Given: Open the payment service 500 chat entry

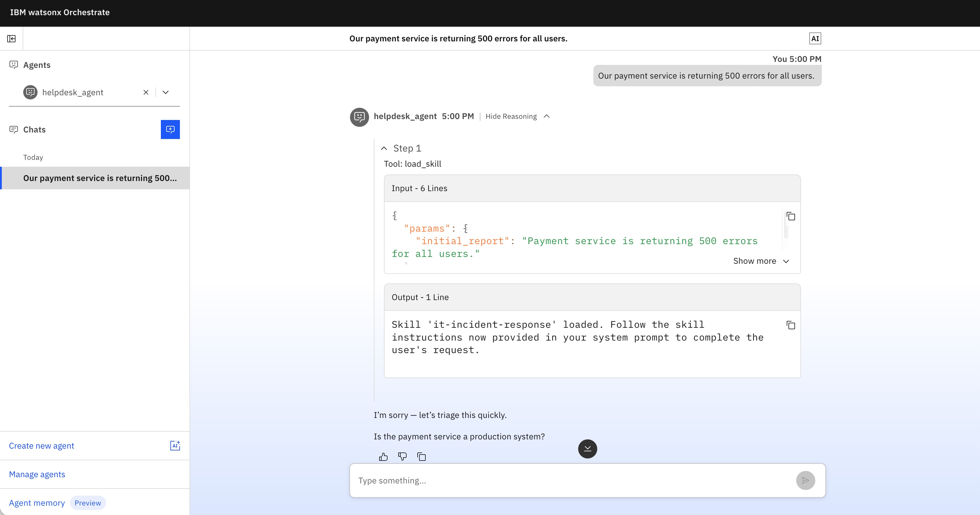Looking at the screenshot, I should (x=95, y=178).
